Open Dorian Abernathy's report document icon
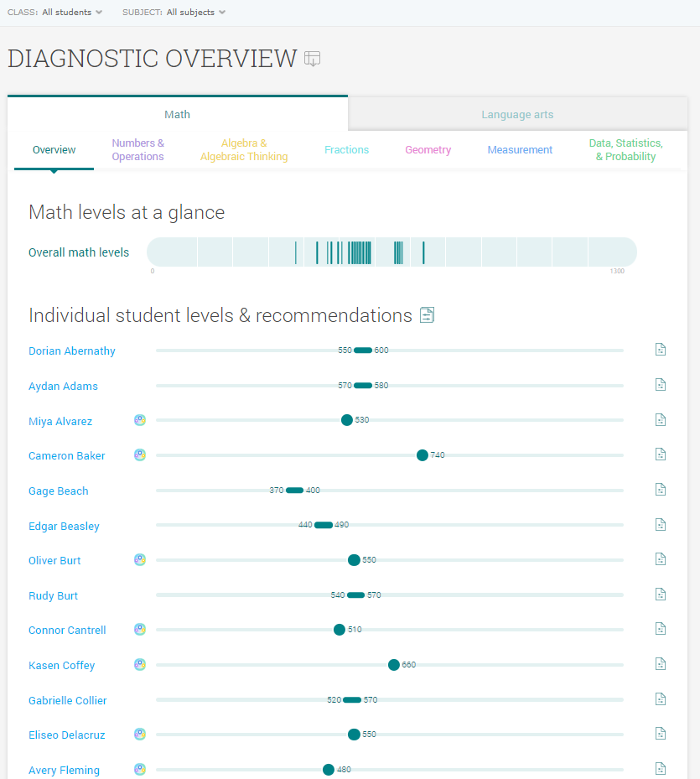 pyautogui.click(x=661, y=350)
